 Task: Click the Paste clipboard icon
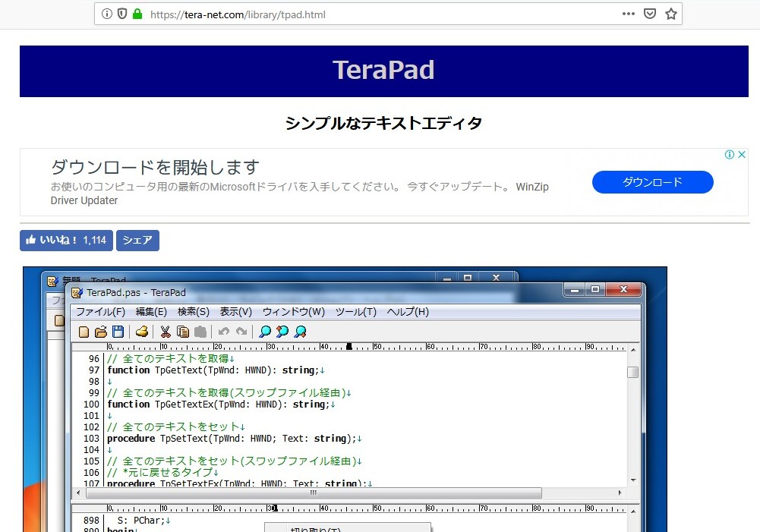tap(200, 332)
